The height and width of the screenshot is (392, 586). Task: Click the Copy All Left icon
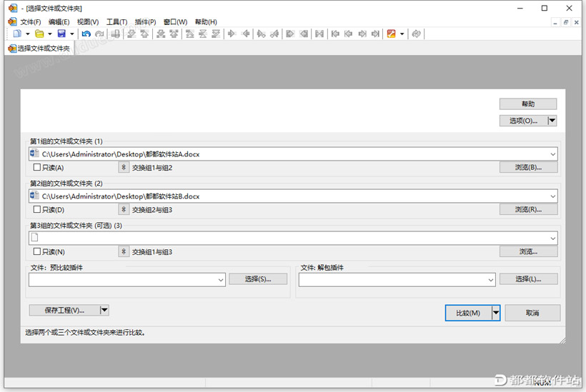(x=304, y=34)
